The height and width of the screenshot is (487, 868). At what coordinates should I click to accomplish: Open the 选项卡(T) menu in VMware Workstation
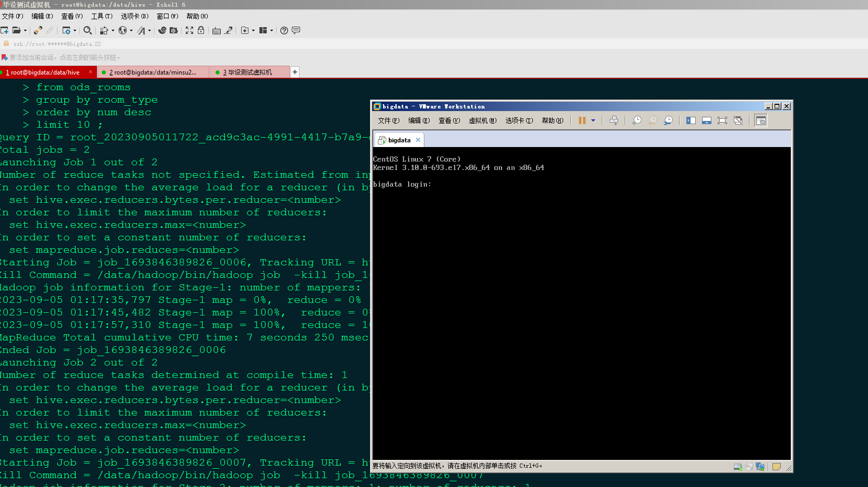point(519,120)
